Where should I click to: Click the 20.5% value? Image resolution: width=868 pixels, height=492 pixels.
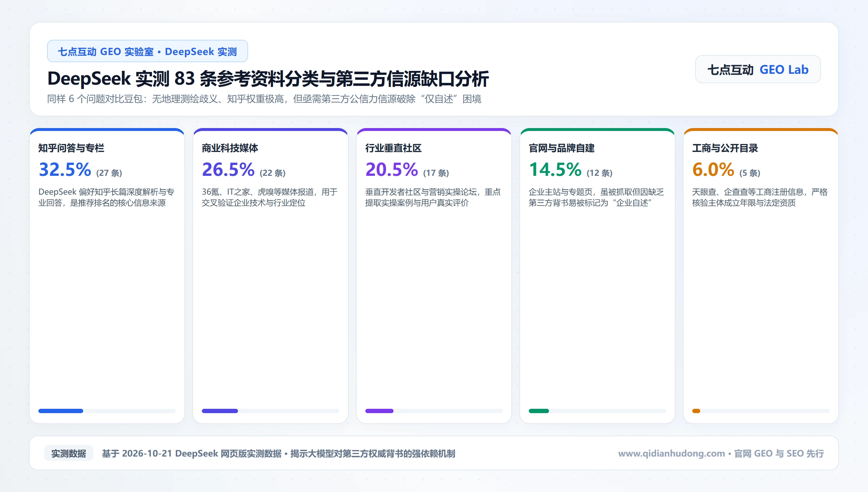pos(392,170)
